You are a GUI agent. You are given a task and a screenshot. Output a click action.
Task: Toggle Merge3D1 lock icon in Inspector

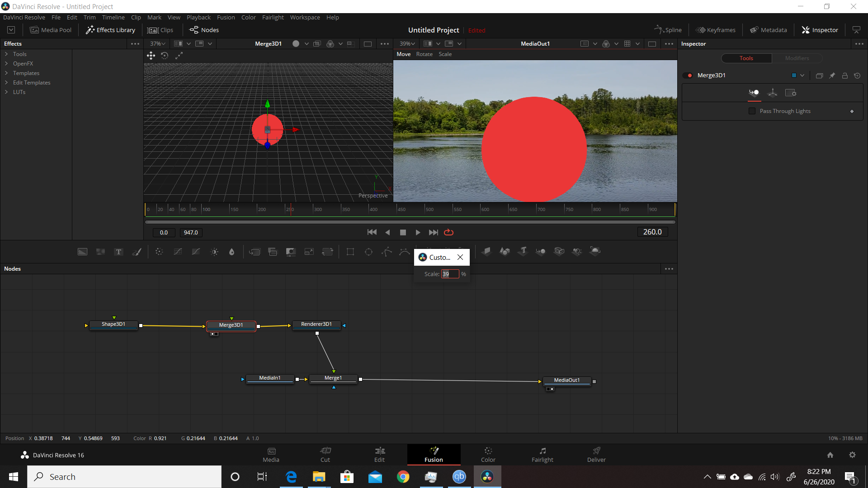[x=844, y=75]
